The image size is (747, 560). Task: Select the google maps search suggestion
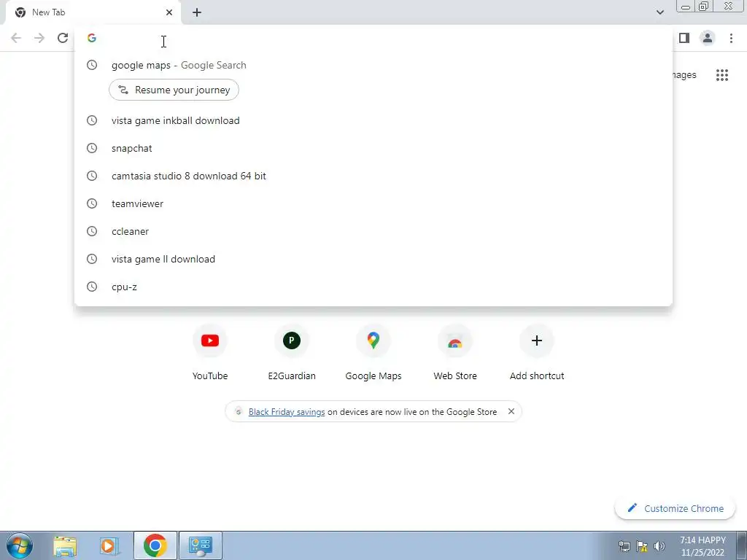tap(373, 65)
